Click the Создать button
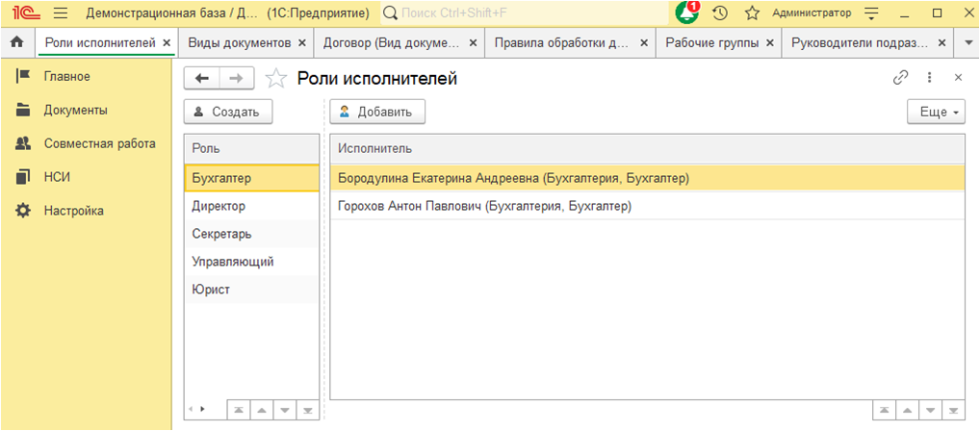The height and width of the screenshot is (431, 980). [x=227, y=112]
